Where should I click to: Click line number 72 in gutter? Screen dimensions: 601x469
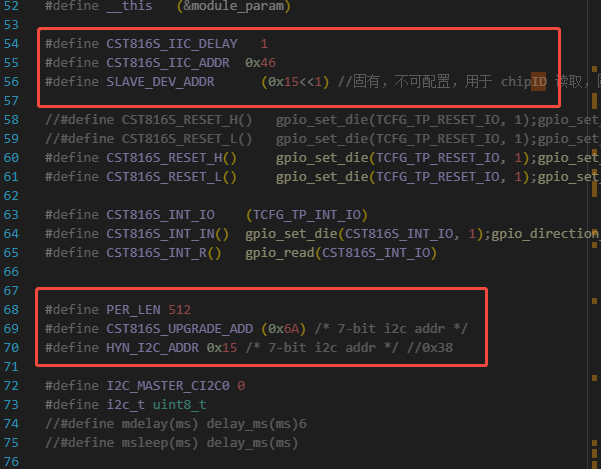(11, 385)
